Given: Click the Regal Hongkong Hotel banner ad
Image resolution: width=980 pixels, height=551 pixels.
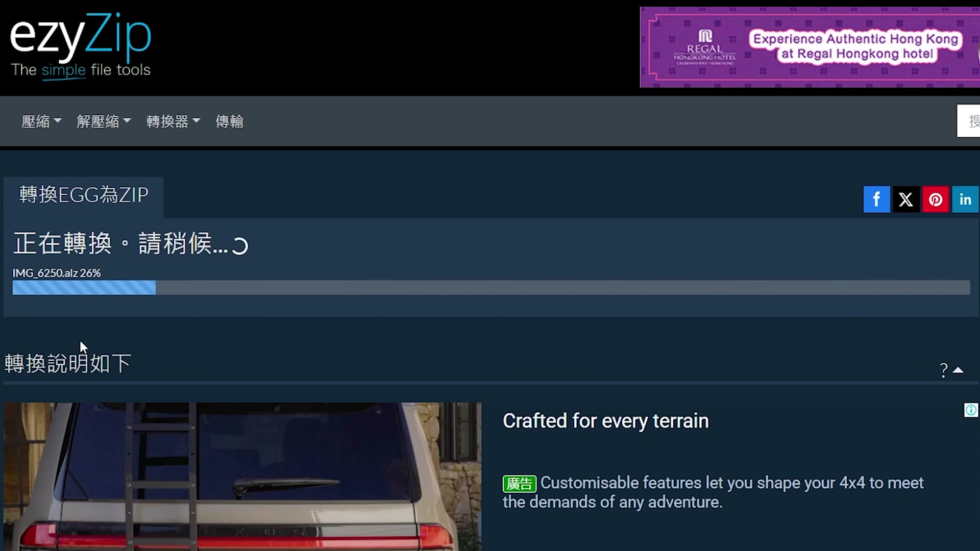Looking at the screenshot, I should pos(810,47).
